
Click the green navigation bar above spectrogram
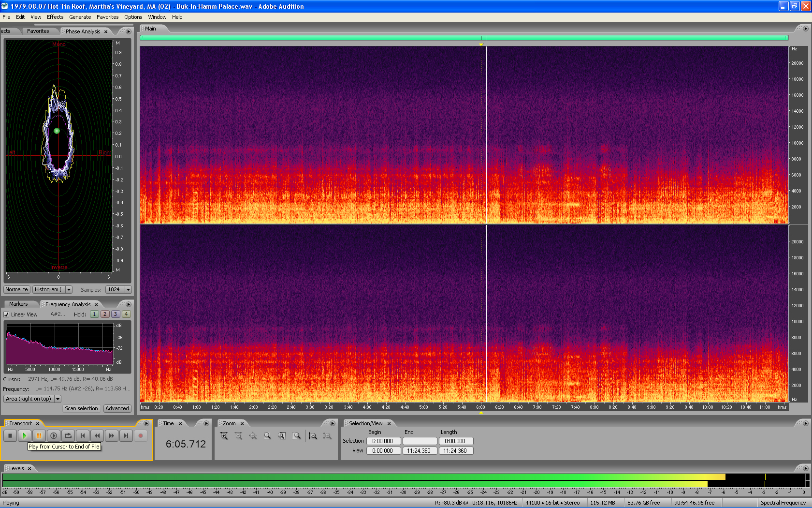[464, 38]
